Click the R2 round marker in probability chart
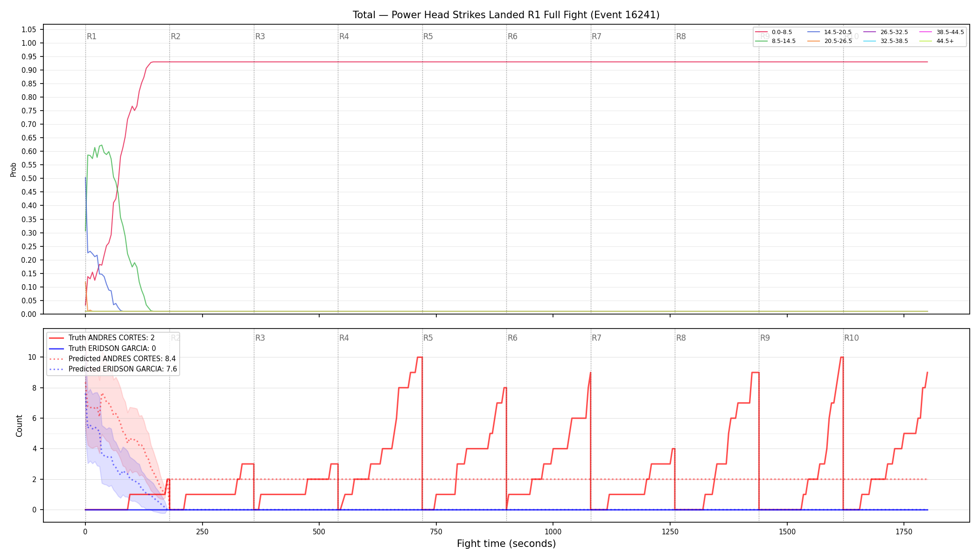The image size is (980, 560). (x=175, y=36)
